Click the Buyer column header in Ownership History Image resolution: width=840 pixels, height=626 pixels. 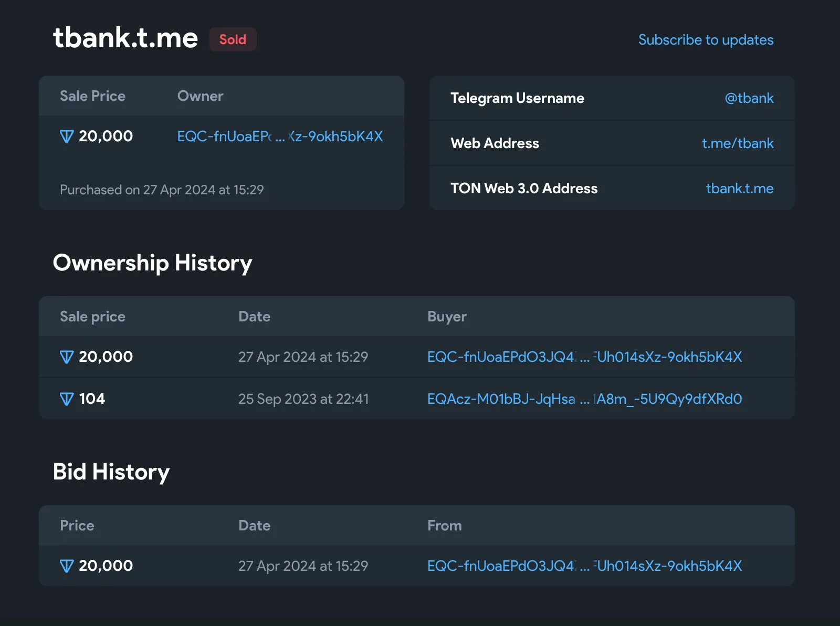coord(447,317)
